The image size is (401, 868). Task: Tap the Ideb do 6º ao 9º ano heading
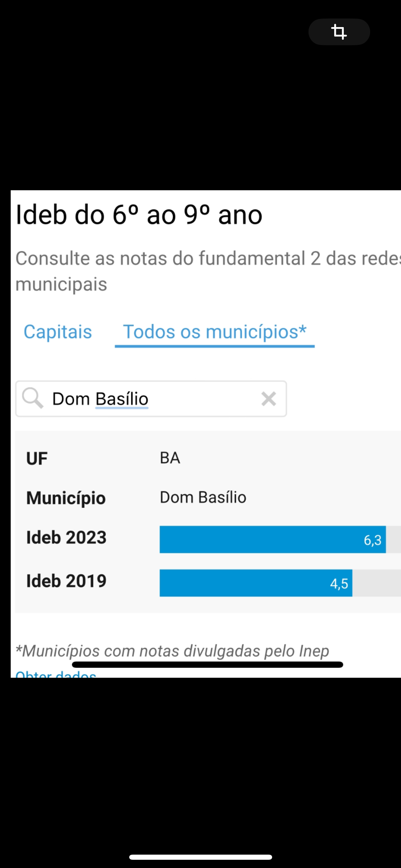tap(139, 215)
